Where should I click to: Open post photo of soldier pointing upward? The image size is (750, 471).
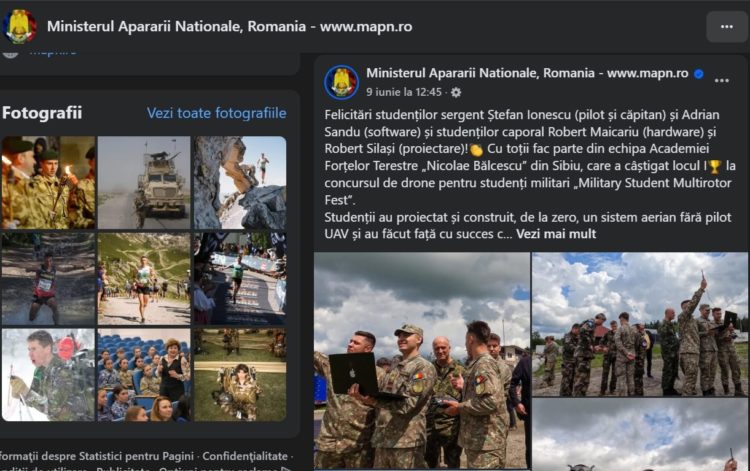[640, 324]
